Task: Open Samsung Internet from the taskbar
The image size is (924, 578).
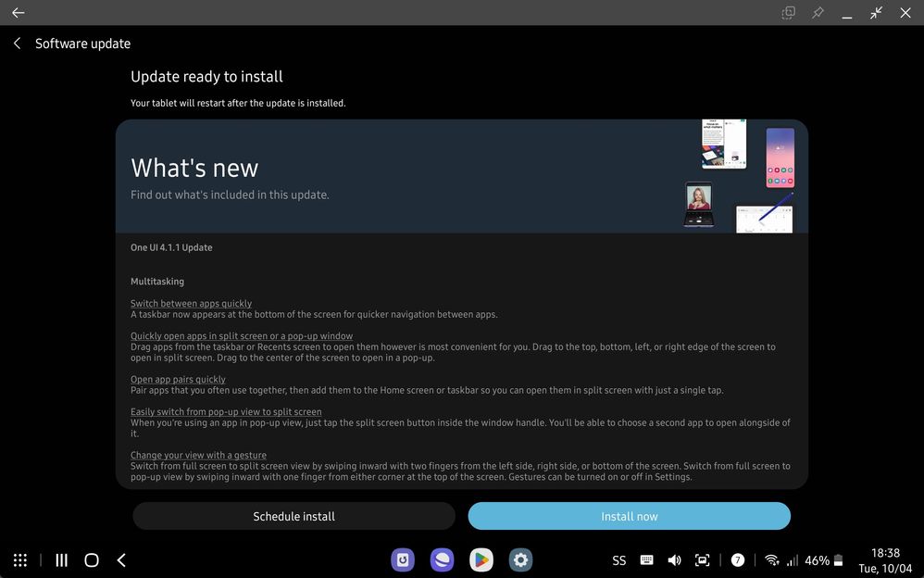Action: point(442,559)
